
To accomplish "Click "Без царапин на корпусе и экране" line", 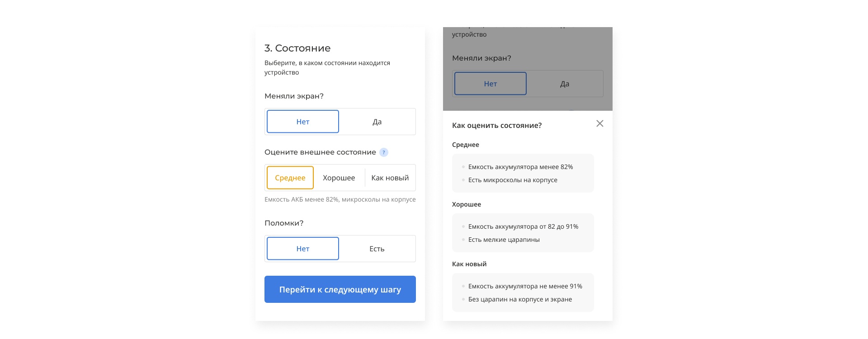I will (x=520, y=299).
